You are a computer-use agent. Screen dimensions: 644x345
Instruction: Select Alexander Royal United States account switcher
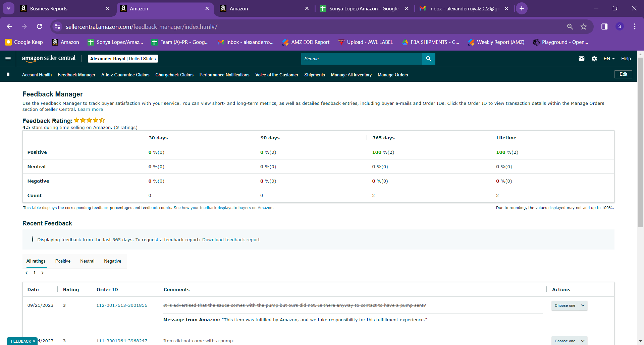tap(123, 59)
